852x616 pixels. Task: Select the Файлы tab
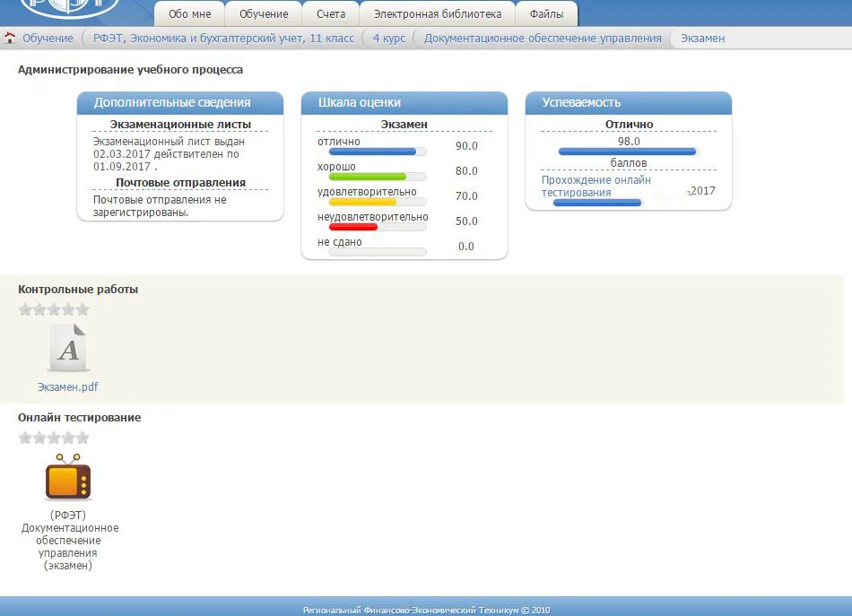(546, 14)
